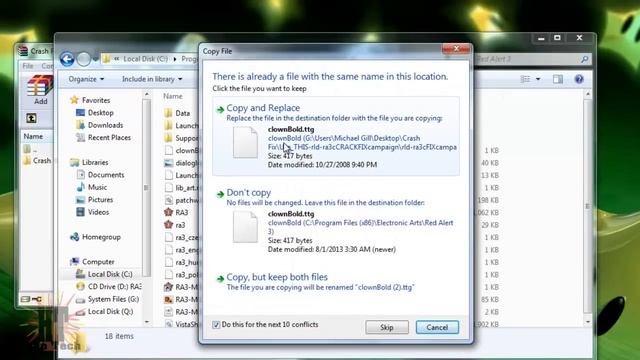Viewport: 640px width, 360px height.
Task: Close the Copy File dialog
Action: tap(456, 49)
